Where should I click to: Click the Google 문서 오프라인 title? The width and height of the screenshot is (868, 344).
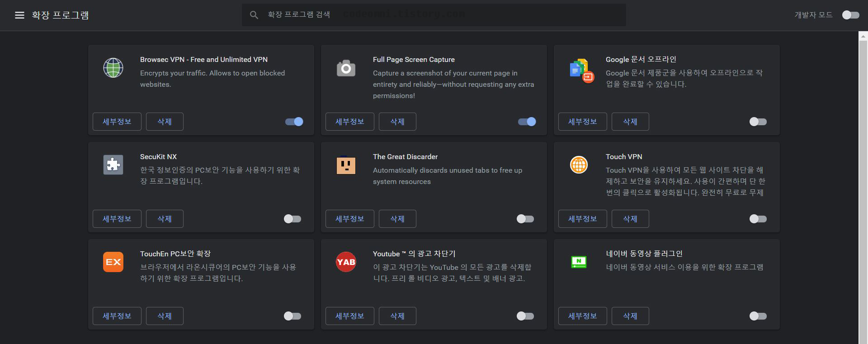click(641, 59)
